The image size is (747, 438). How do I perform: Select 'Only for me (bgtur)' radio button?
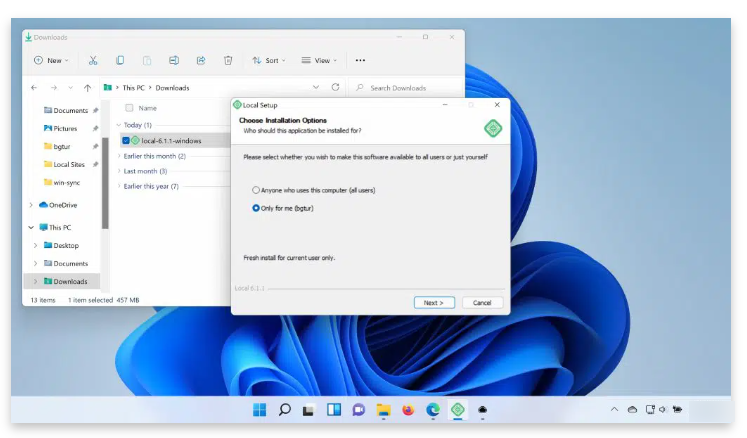tap(256, 208)
